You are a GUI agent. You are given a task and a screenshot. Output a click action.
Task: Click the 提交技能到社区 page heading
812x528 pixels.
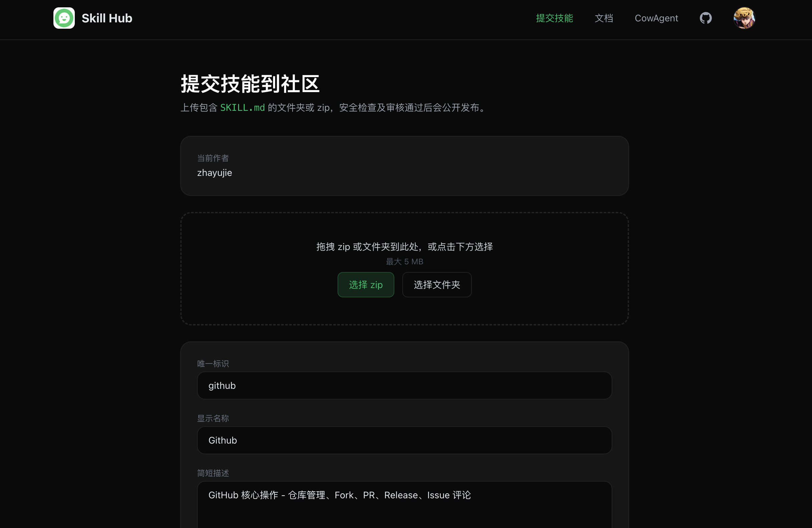point(250,84)
